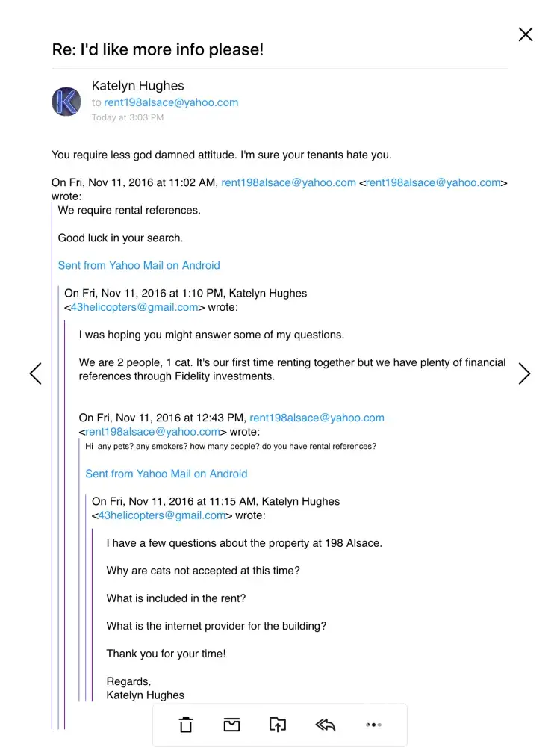Delete this email with the trash icon
Viewport: 560px width, 747px height.
pos(186,725)
